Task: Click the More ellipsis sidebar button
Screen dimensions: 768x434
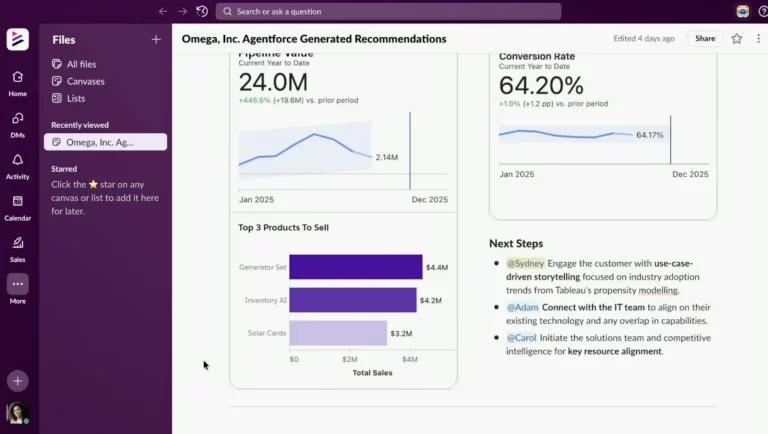Action: coord(18,285)
